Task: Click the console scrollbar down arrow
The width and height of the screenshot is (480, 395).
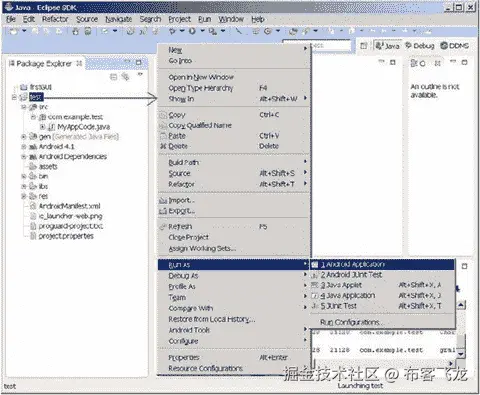Action: 461,354
